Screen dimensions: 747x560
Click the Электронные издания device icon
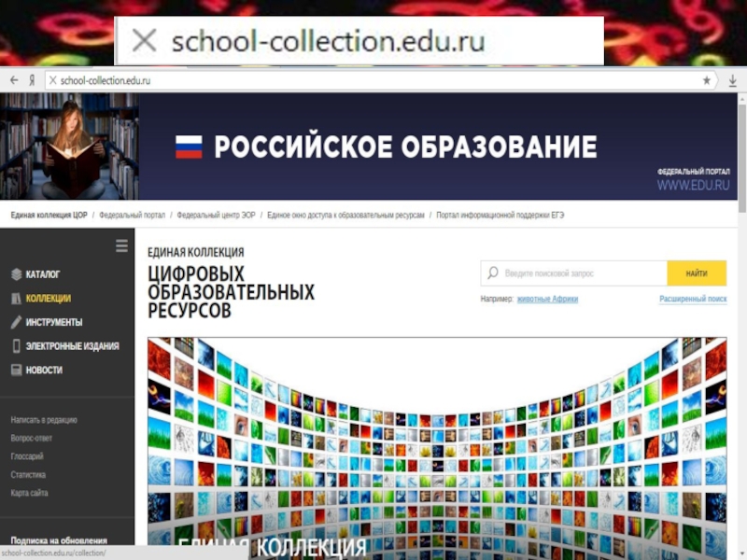[16, 346]
